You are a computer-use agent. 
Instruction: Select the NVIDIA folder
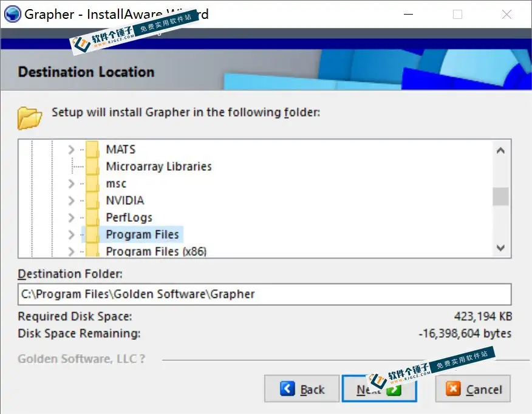tap(125, 201)
